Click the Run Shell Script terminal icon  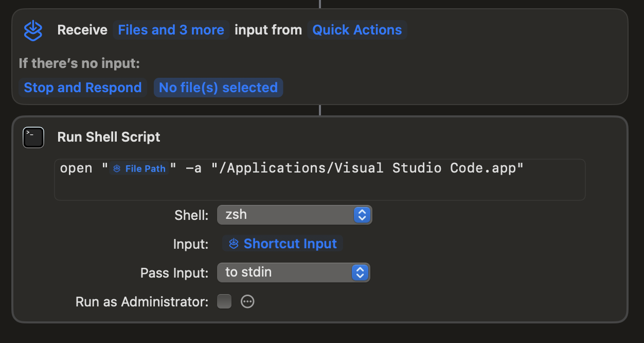pos(33,137)
